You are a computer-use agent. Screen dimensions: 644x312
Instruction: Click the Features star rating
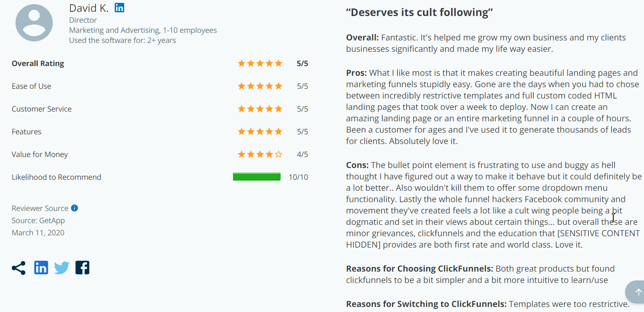pyautogui.click(x=260, y=132)
